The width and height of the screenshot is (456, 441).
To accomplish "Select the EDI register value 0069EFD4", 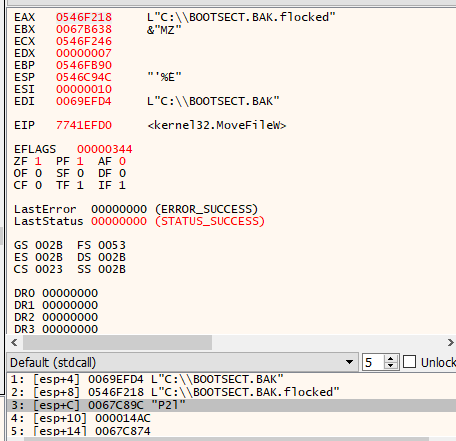I will tap(84, 101).
